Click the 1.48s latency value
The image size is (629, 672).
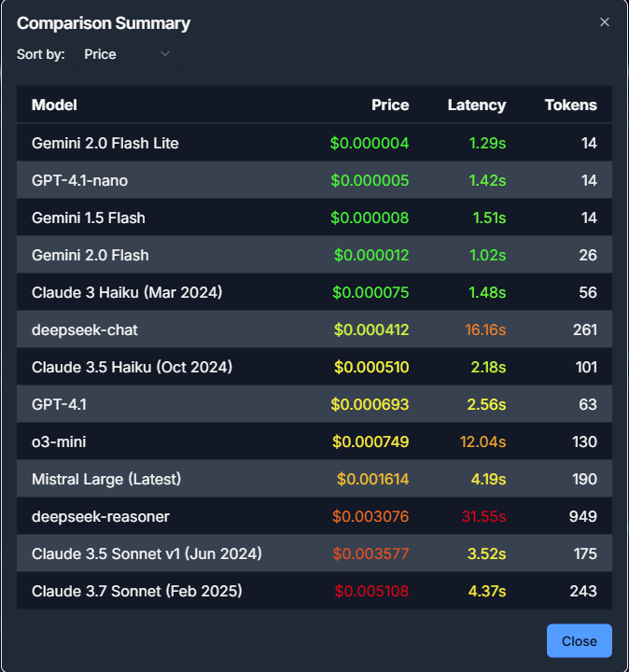tap(487, 292)
